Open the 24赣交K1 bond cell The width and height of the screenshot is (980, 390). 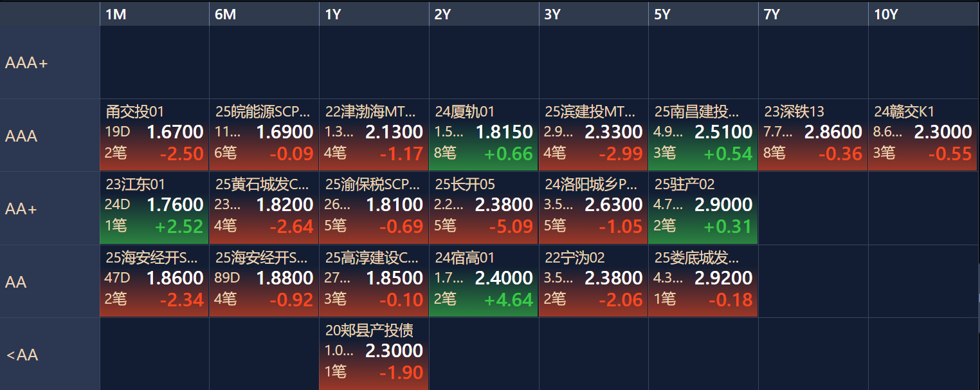click(x=923, y=134)
